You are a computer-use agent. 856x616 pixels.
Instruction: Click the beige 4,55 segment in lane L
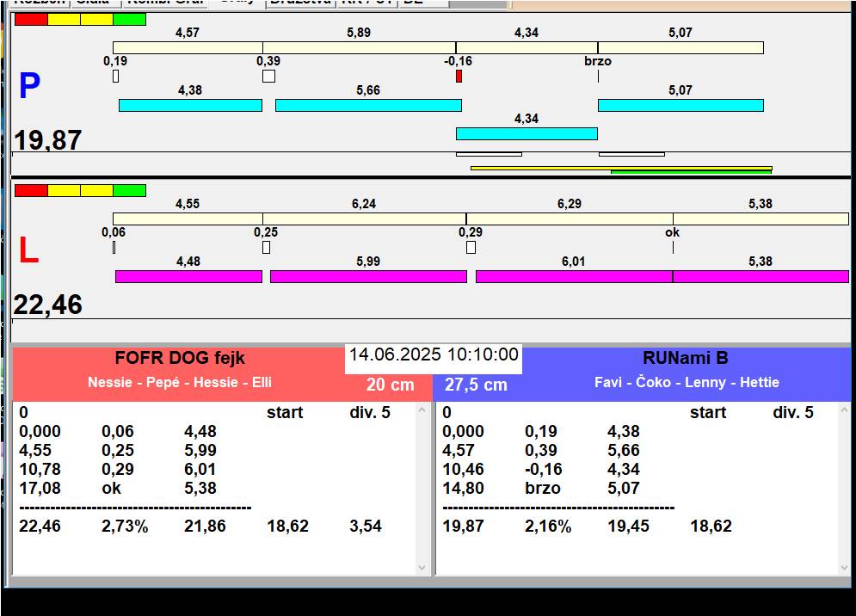point(188,219)
